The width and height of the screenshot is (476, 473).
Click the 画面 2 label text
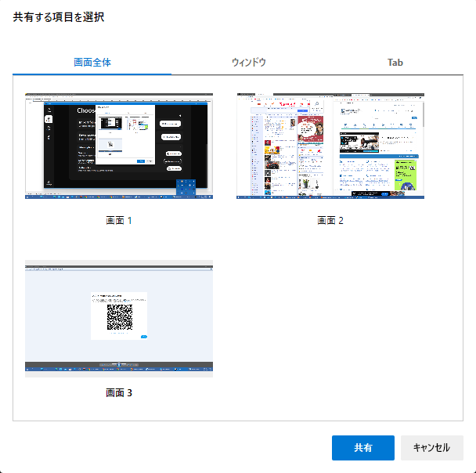click(330, 220)
